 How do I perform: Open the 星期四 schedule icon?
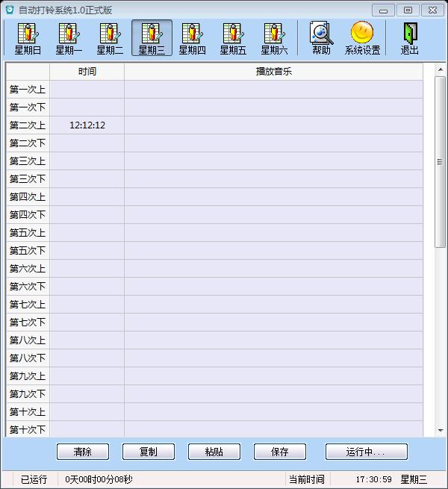coord(192,38)
